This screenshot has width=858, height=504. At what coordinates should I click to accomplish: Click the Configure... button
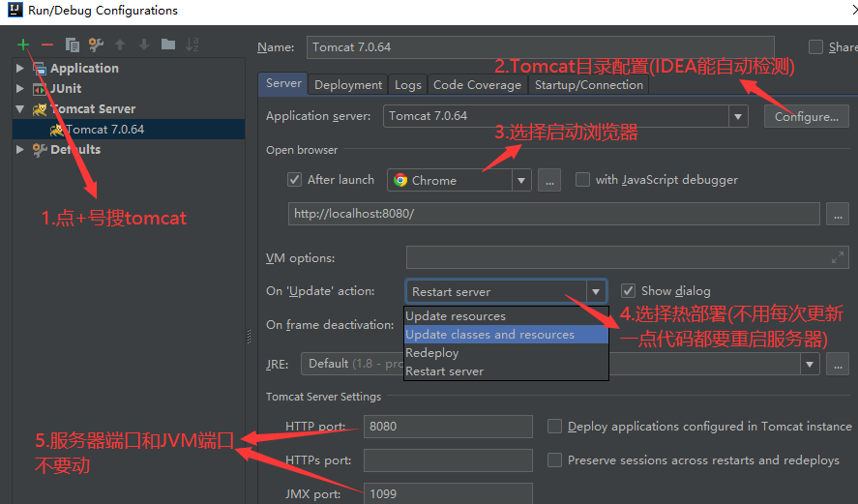point(806,116)
